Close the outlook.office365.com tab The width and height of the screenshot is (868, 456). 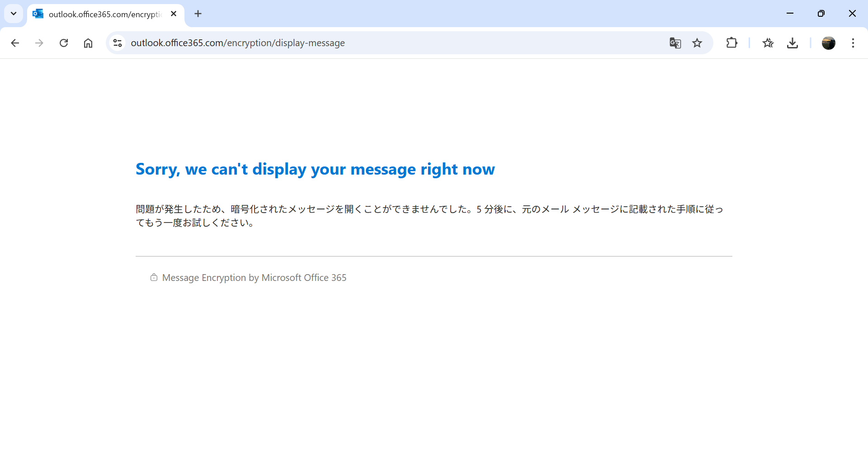click(x=174, y=14)
